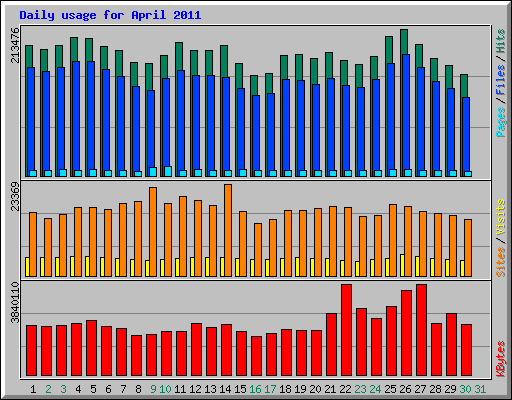The width and height of the screenshot is (512, 400).
Task: Select the red KBytes bar for day 12
Action: coord(197,350)
